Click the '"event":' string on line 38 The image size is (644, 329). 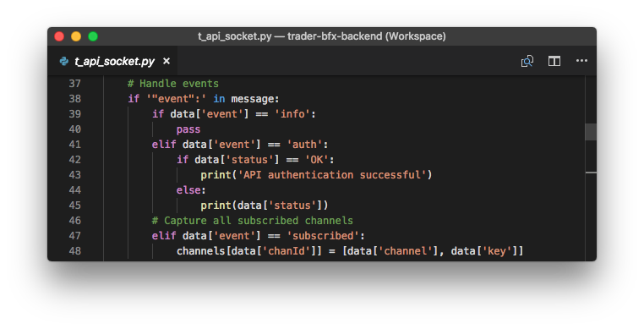point(176,99)
